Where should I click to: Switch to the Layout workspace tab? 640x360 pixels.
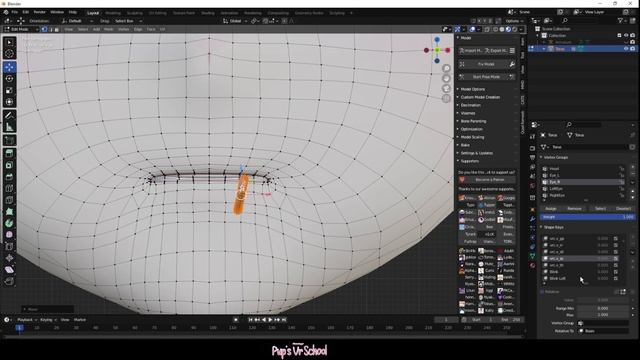[93, 13]
